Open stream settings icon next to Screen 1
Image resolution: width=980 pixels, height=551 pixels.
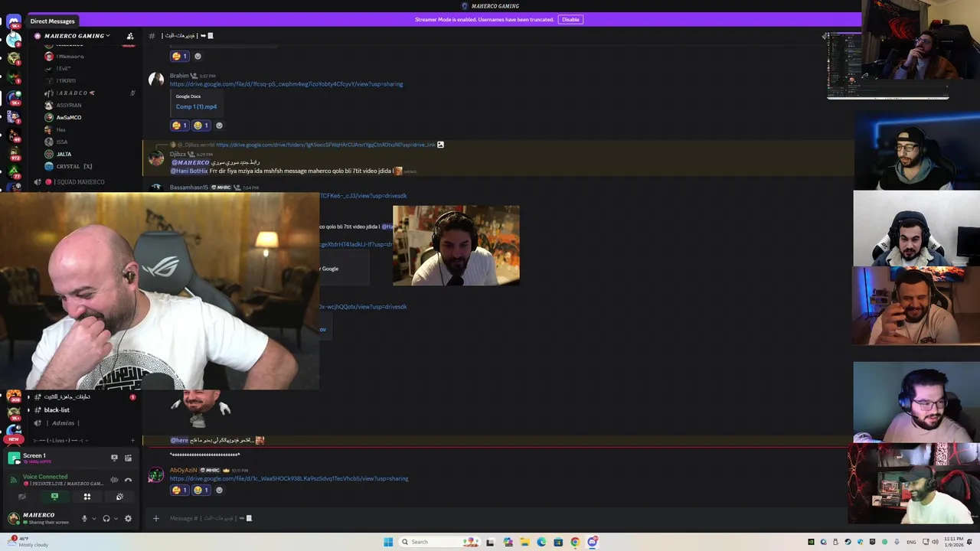click(x=129, y=458)
